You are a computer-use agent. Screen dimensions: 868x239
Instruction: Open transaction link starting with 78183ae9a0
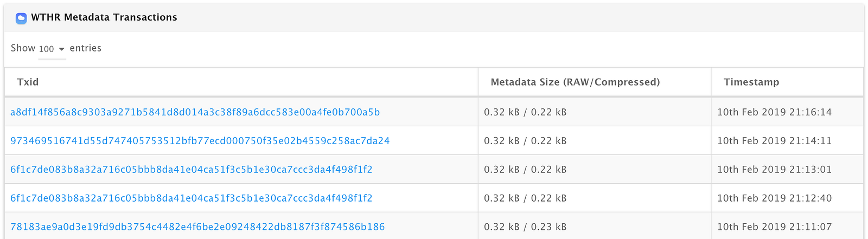click(197, 227)
